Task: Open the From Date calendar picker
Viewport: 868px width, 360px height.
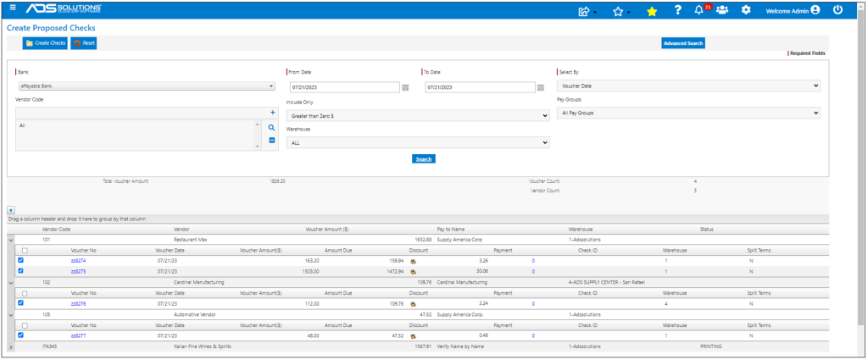Action: (405, 87)
